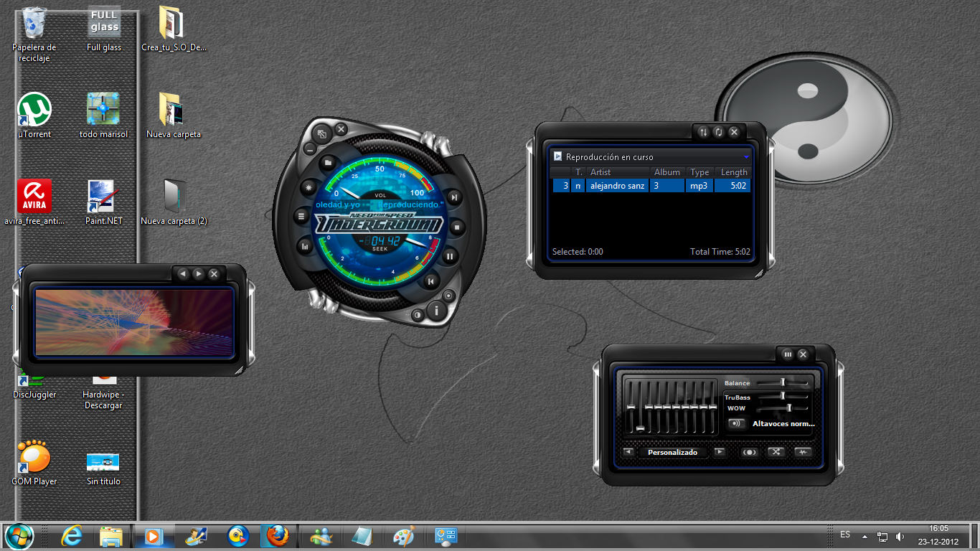Toggle shuffle mode on the equalizer panel
The height and width of the screenshot is (551, 980).
pyautogui.click(x=777, y=452)
